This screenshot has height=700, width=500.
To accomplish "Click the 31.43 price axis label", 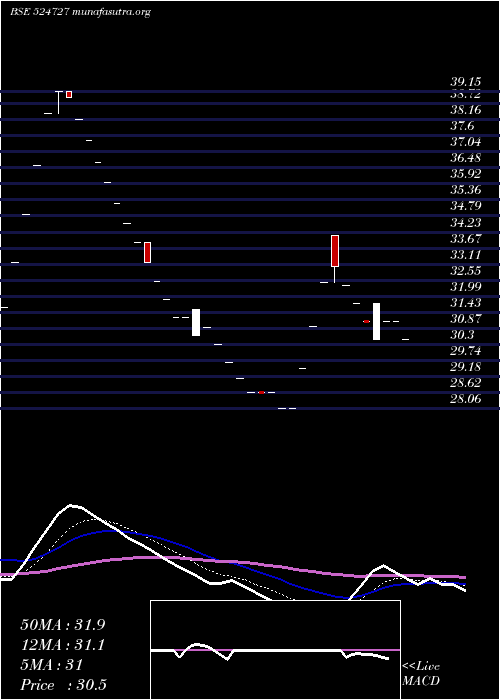I will (465, 303).
